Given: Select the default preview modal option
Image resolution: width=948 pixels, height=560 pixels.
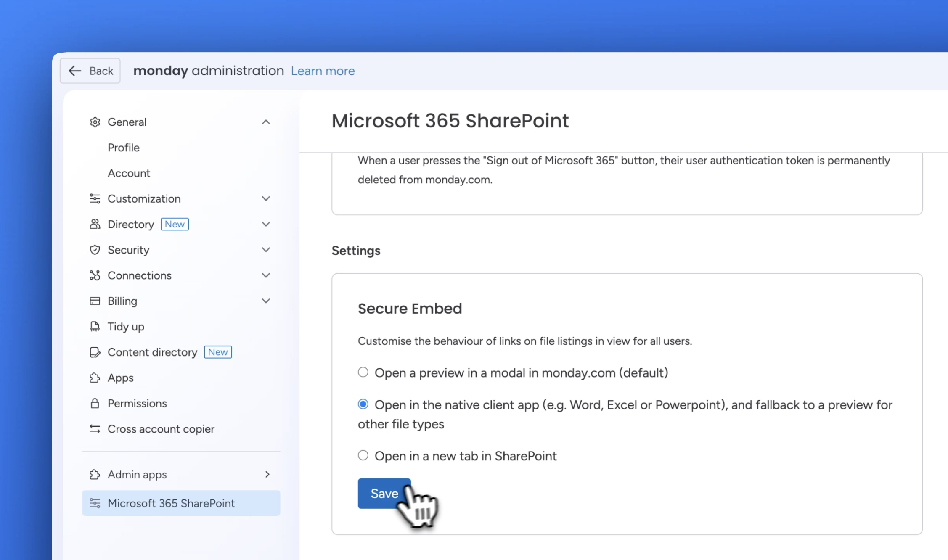Looking at the screenshot, I should click(363, 372).
